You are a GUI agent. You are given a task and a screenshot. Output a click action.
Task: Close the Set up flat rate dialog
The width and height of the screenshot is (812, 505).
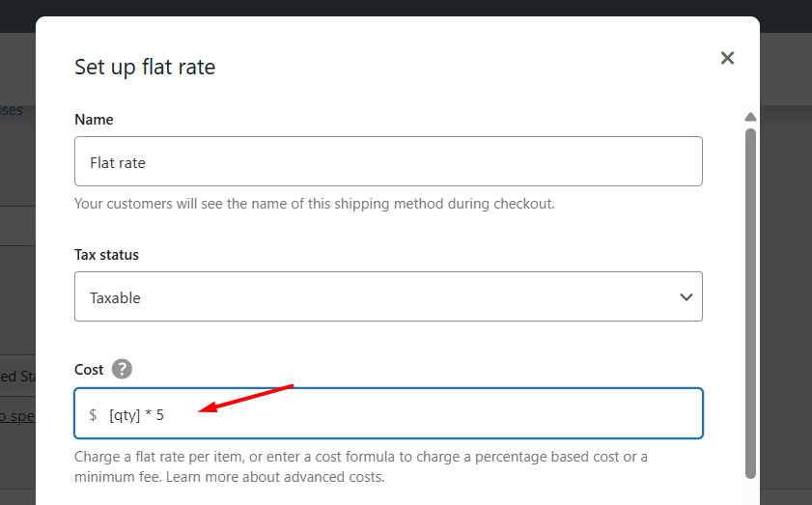pos(727,58)
